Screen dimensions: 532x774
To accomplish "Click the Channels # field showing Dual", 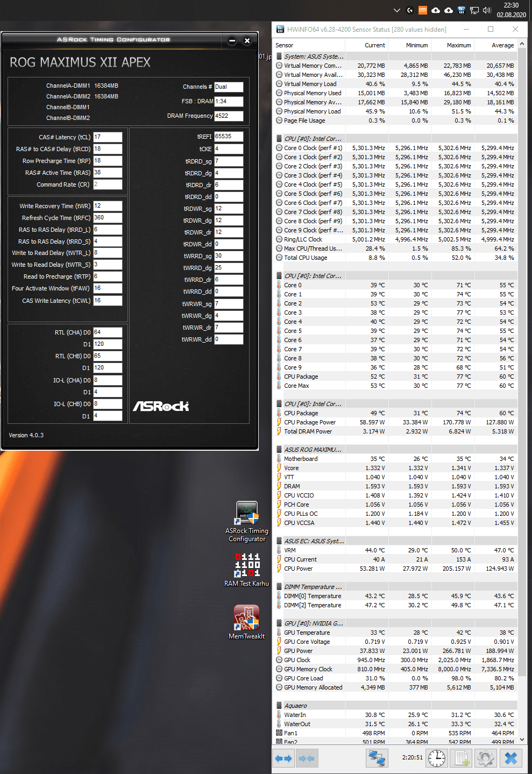I will pos(229,87).
